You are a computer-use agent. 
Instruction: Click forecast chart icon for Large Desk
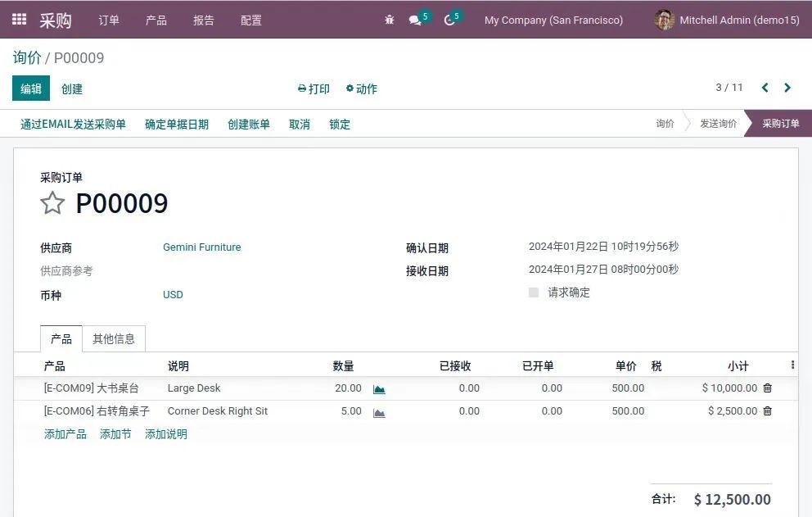(x=379, y=389)
